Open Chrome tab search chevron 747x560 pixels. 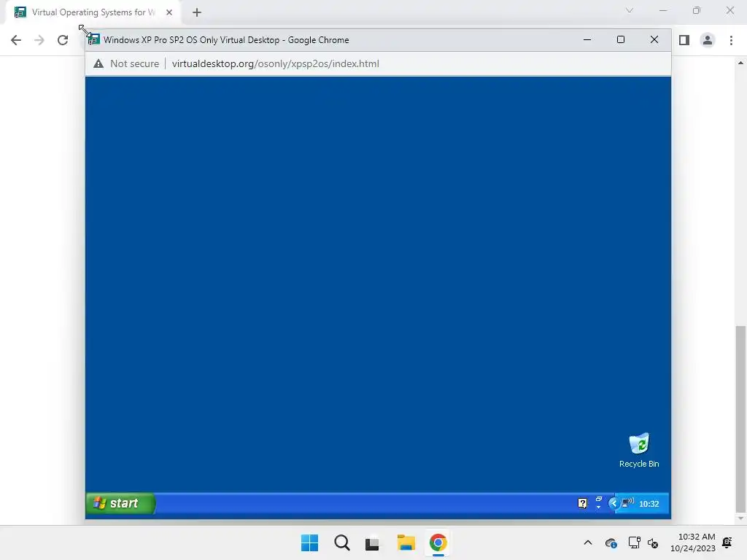pyautogui.click(x=630, y=10)
